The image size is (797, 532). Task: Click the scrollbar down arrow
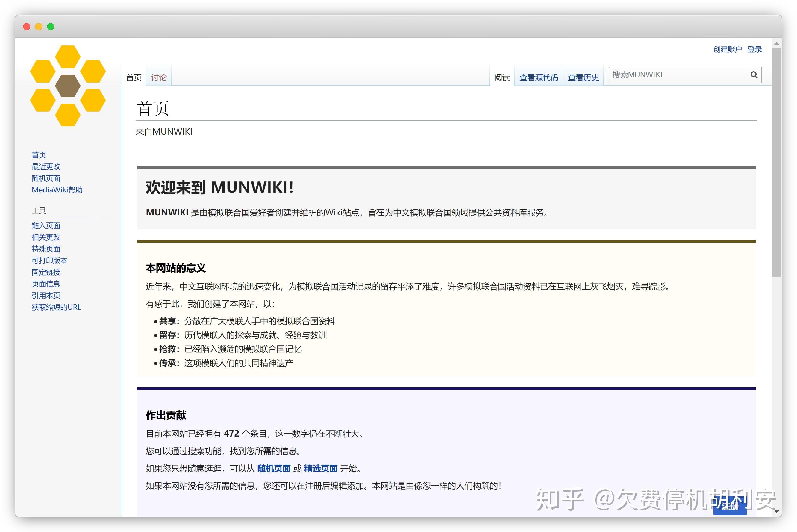(x=776, y=511)
